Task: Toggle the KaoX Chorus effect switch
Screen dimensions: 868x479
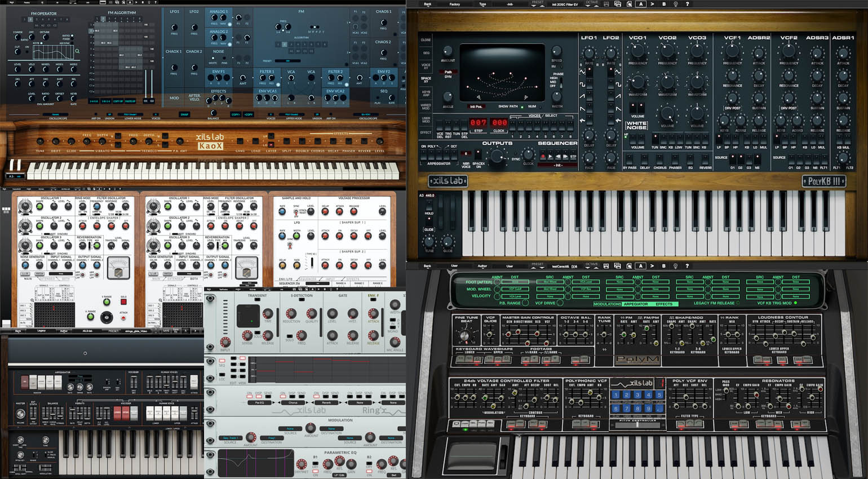Action: pos(317,142)
